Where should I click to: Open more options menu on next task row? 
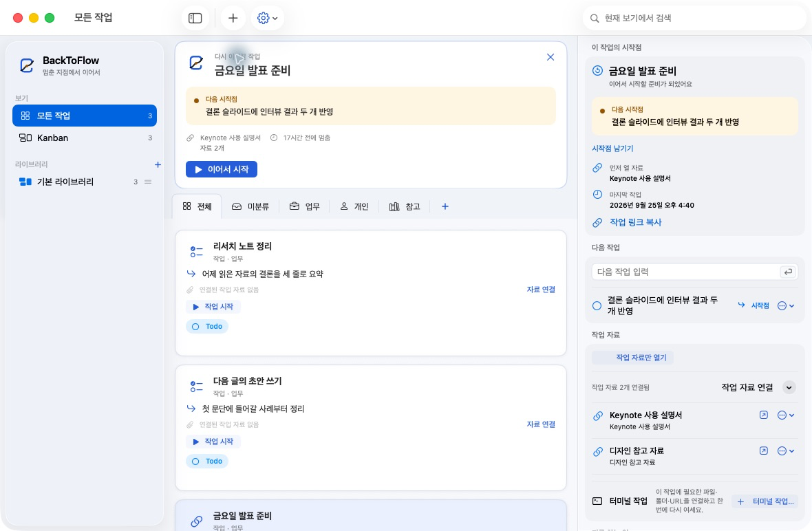coord(786,306)
